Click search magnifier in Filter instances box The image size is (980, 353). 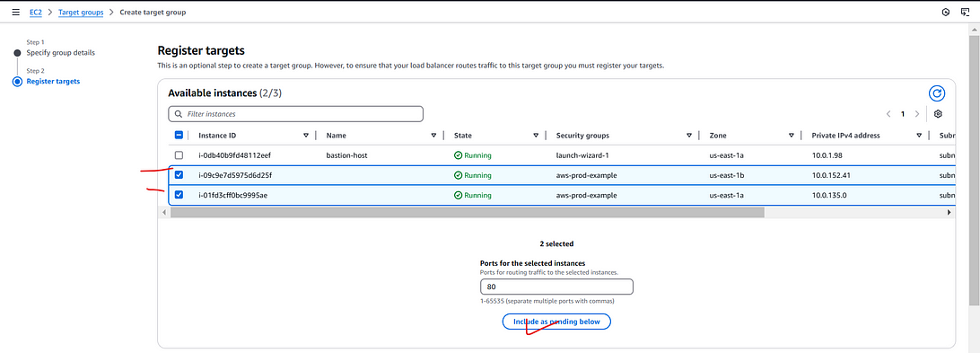[179, 114]
